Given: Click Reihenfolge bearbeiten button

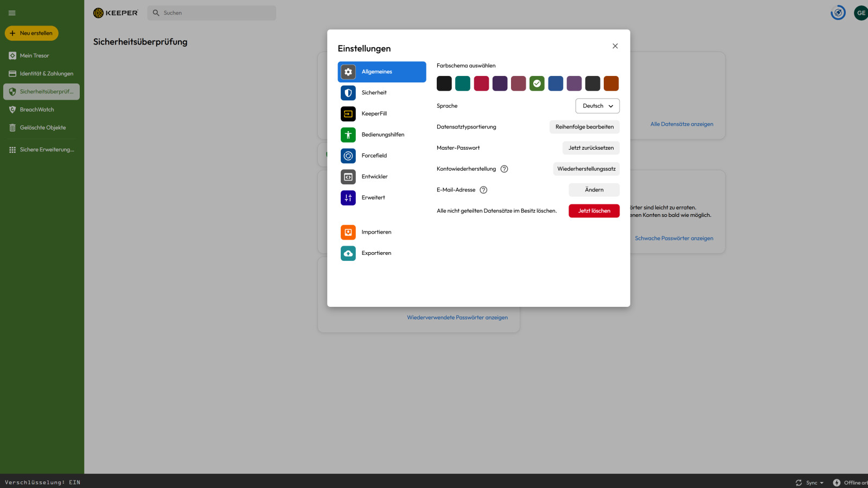Looking at the screenshot, I should pyautogui.click(x=584, y=127).
